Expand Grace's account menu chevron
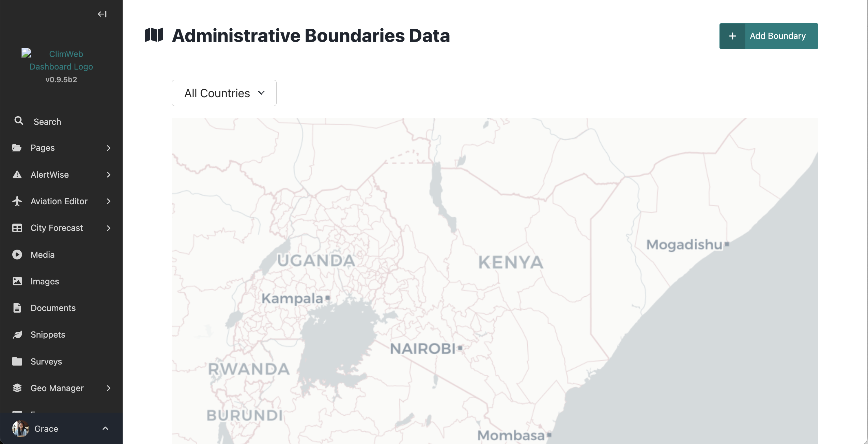868x444 pixels. (106, 428)
